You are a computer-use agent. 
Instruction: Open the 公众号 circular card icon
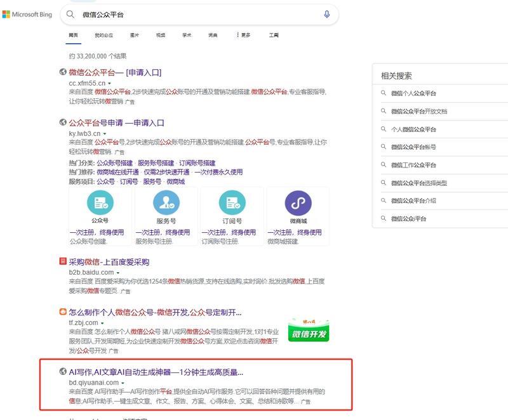[x=100, y=202]
